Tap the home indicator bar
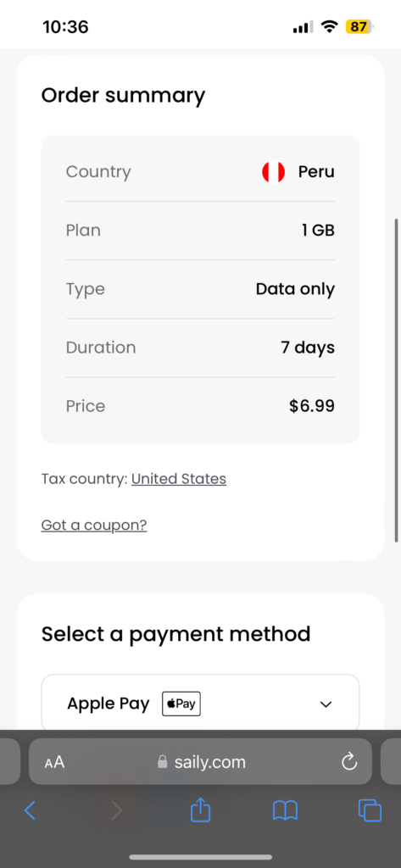 200,857
